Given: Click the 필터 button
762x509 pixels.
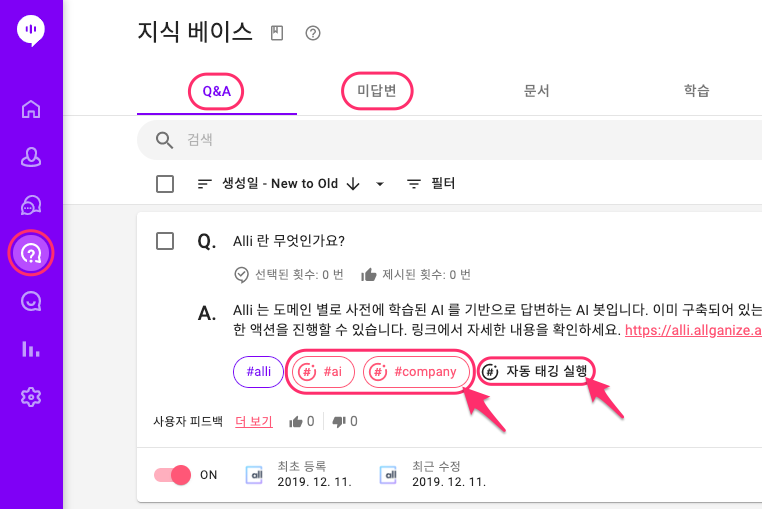Looking at the screenshot, I should coord(431,184).
